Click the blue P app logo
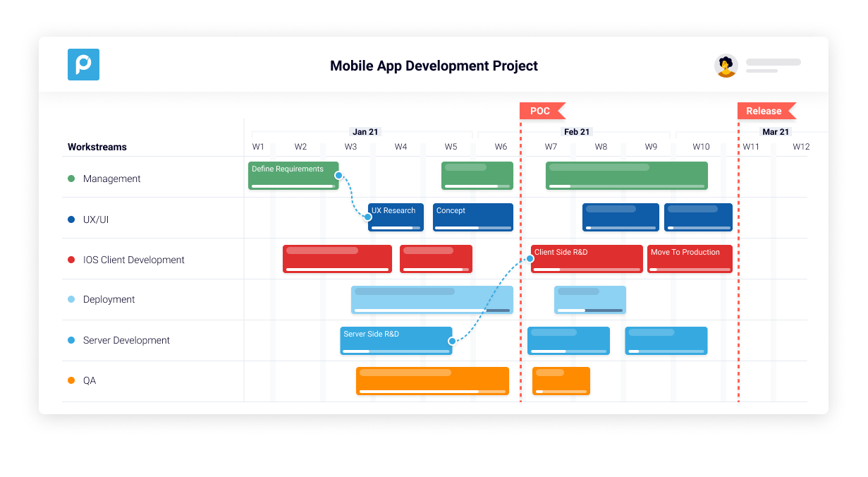The image size is (868, 477). tap(83, 64)
